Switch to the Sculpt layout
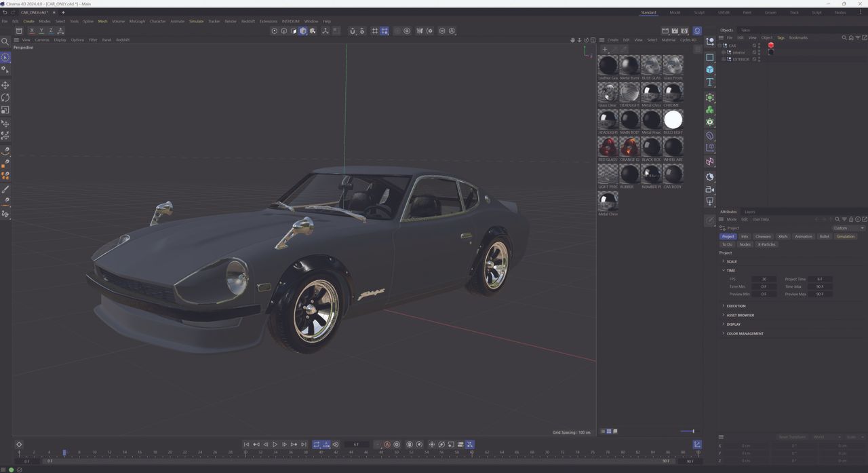 pos(699,12)
